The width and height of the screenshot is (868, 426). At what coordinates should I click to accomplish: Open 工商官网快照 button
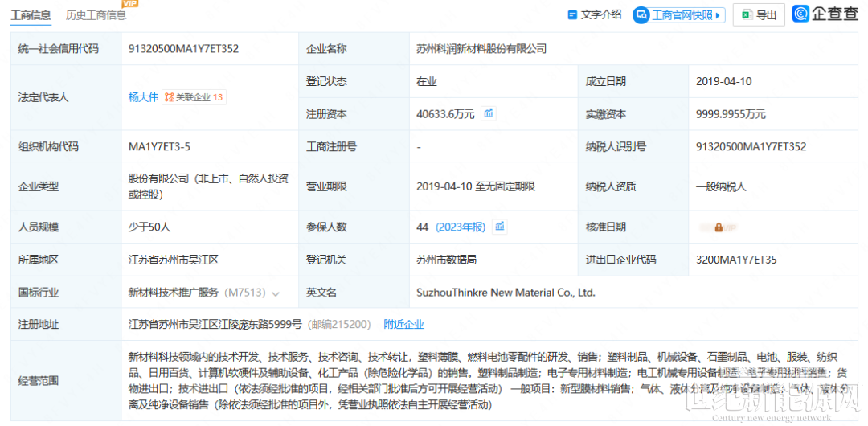679,15
